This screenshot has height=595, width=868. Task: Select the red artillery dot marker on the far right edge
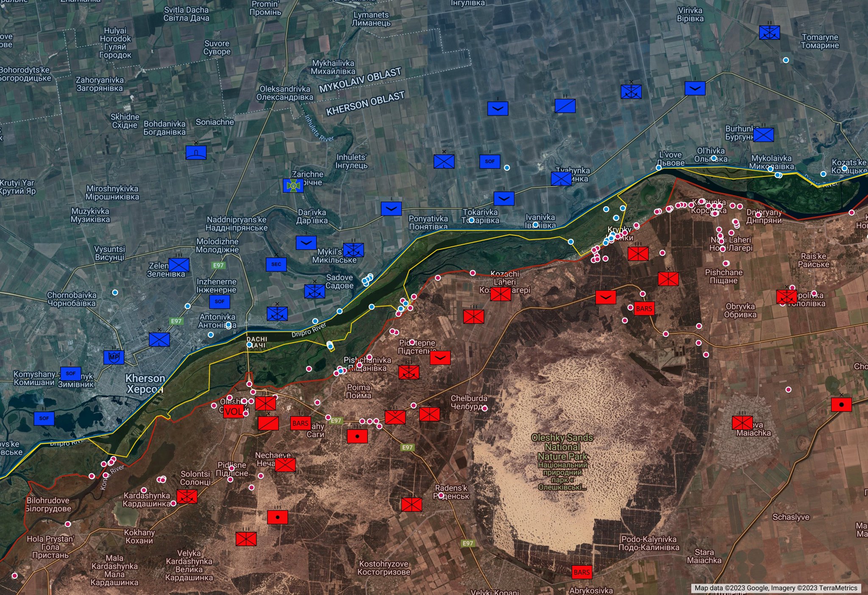841,405
